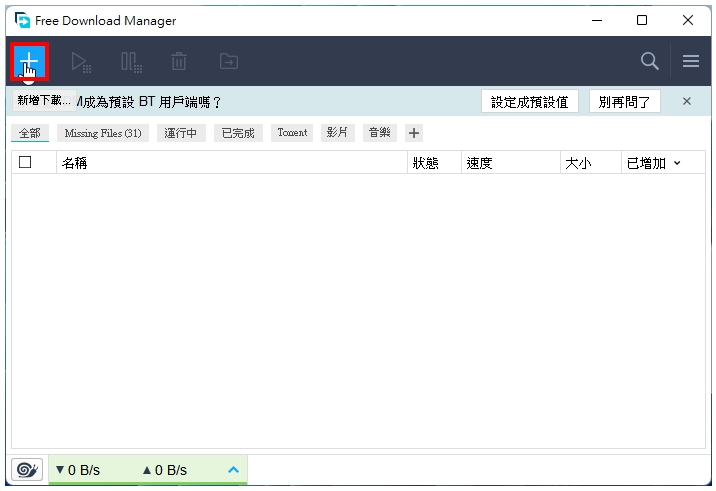Viewport: 716px width, 491px height.
Task: Close the Free Download Manager window
Action: 688,21
